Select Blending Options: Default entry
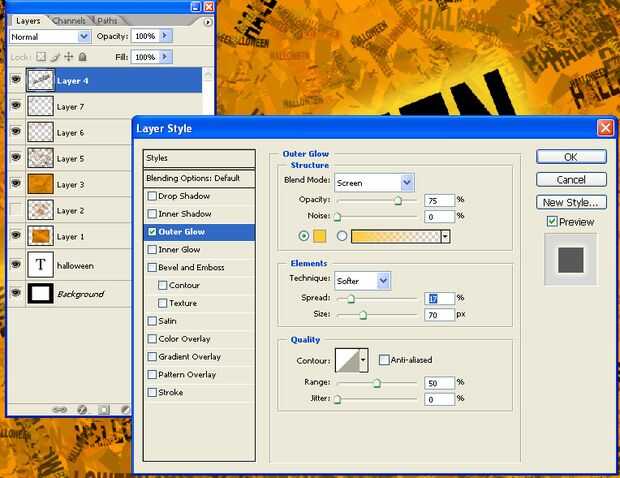Screen dimensions: 620x478 coord(199,178)
